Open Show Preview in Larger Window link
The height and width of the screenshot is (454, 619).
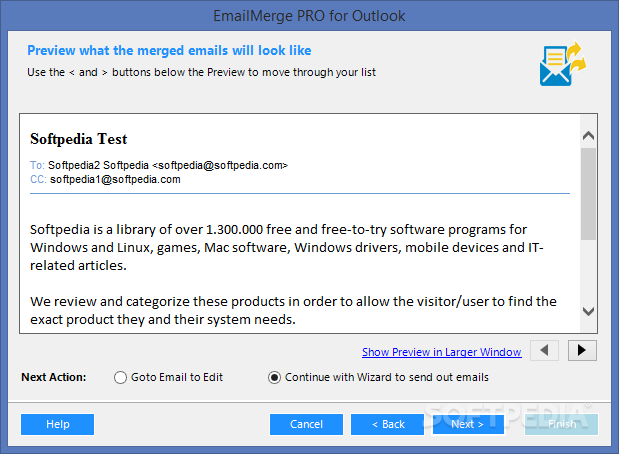click(442, 352)
